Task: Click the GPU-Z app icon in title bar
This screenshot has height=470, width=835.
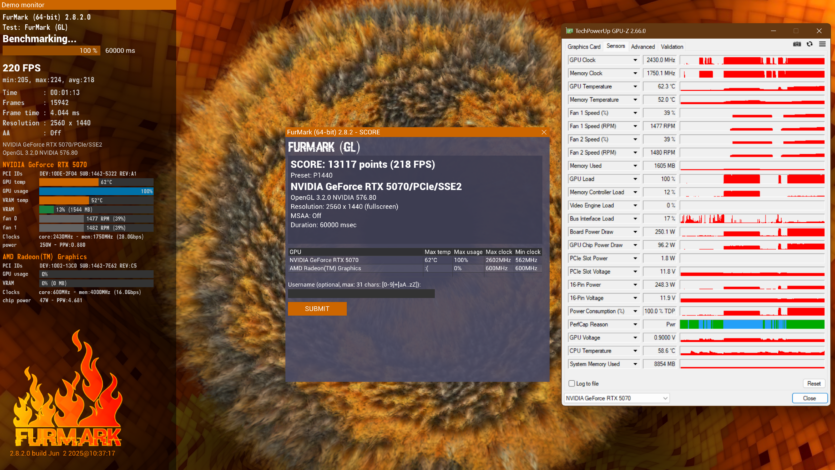Action: (x=569, y=31)
